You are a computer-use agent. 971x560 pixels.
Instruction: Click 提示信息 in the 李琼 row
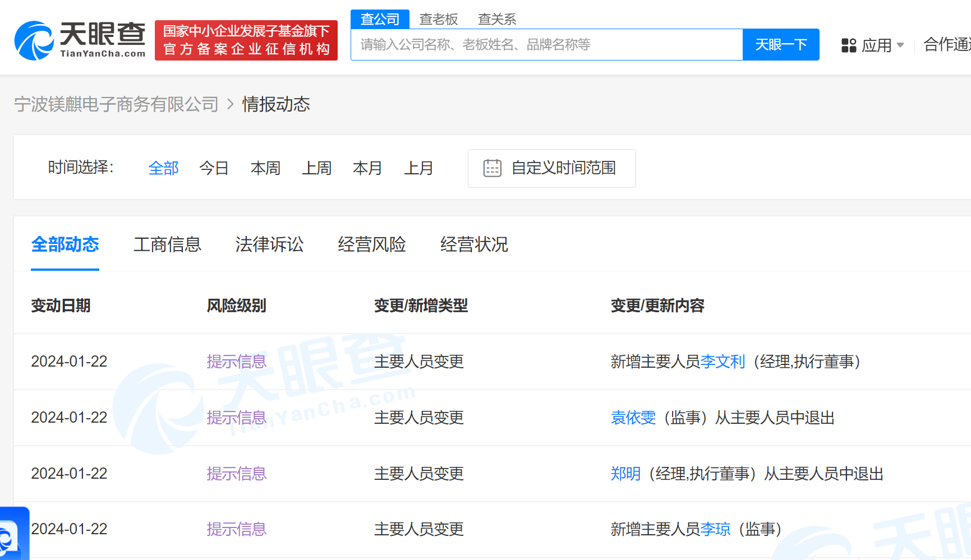(x=237, y=529)
